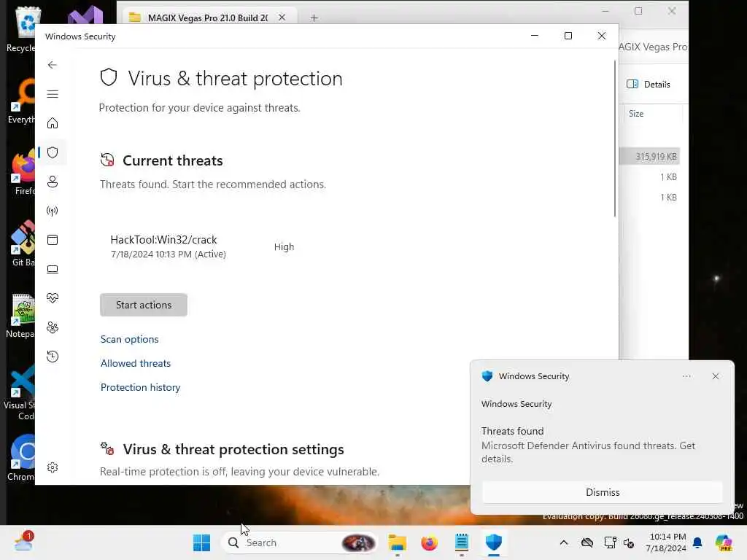Open Account protection sidebar icon

point(53,182)
